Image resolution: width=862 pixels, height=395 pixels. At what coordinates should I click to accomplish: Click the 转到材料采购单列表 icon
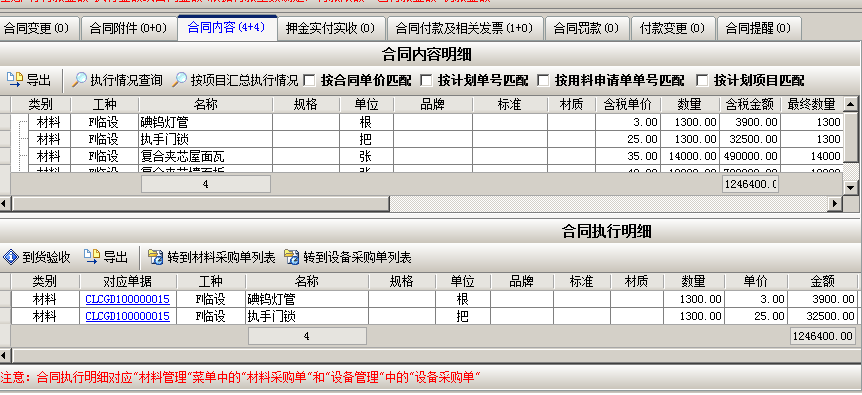pos(156,257)
